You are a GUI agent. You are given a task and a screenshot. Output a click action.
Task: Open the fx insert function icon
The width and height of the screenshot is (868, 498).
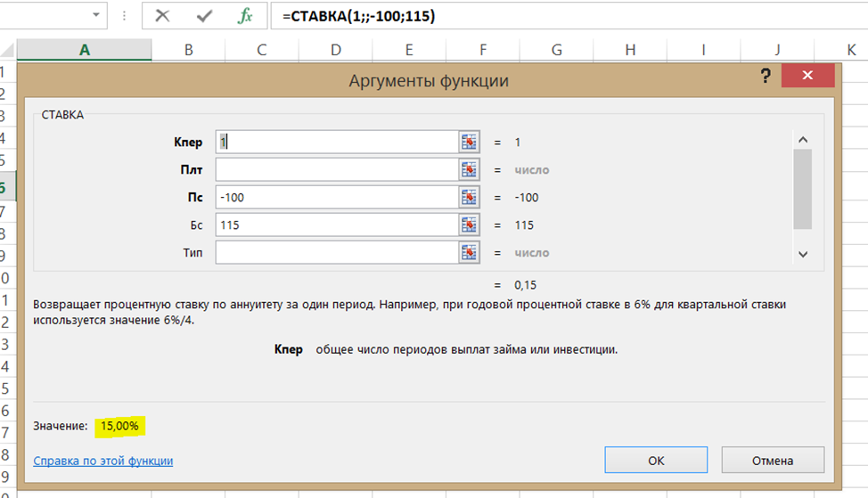point(245,16)
